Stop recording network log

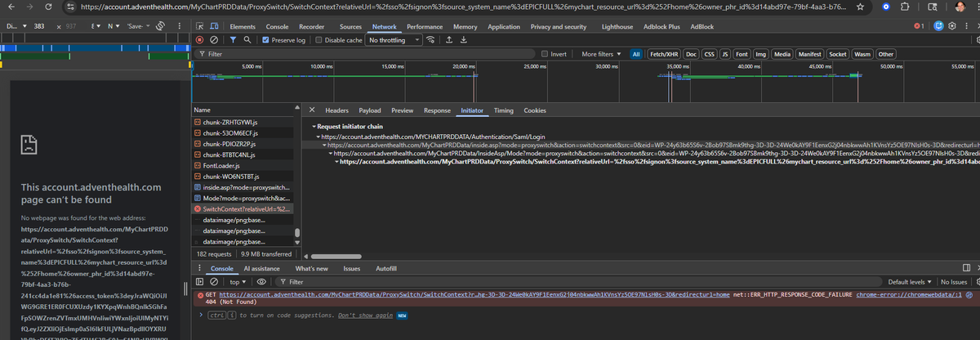tap(200, 40)
